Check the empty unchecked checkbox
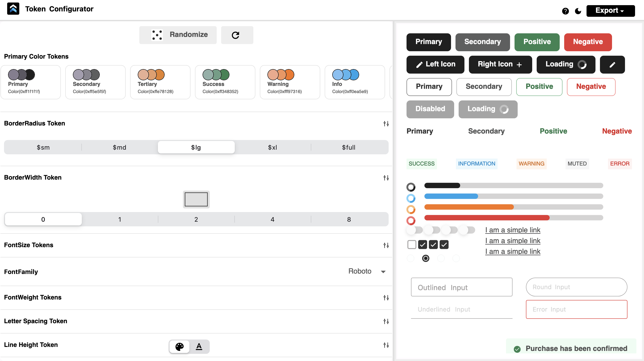 [x=411, y=244]
